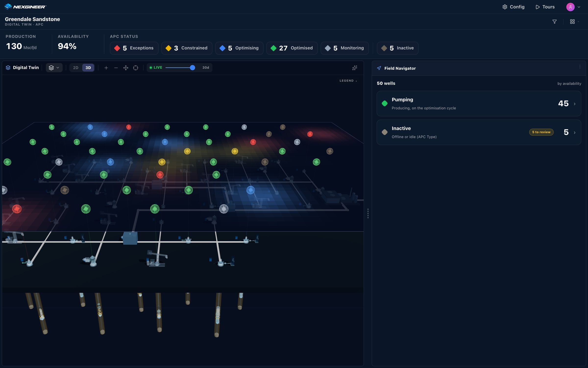588x368 pixels.
Task: Select the pan move tool
Action: pos(126,68)
